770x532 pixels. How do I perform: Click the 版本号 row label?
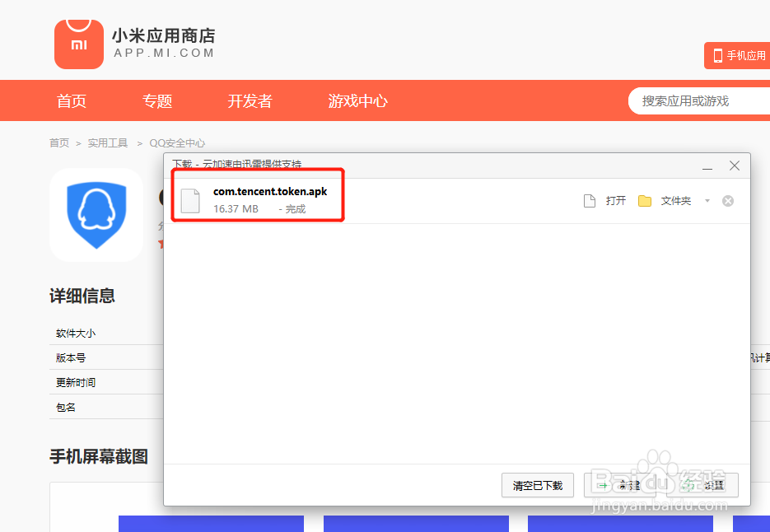[71, 357]
